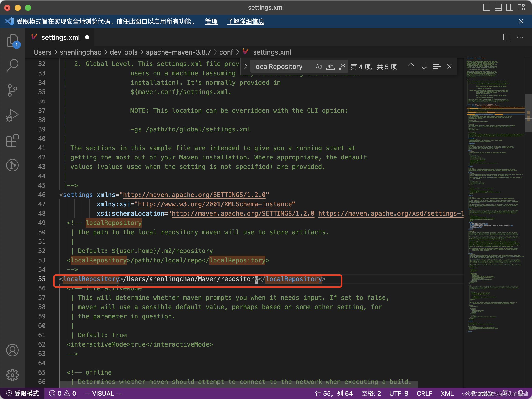Open devTools breadcrumb dropdown
This screenshot has height=399, width=532.
[x=124, y=52]
